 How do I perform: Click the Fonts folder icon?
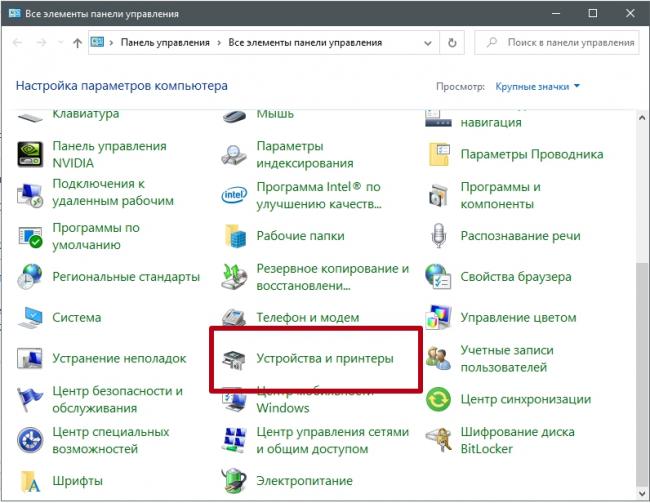click(31, 481)
